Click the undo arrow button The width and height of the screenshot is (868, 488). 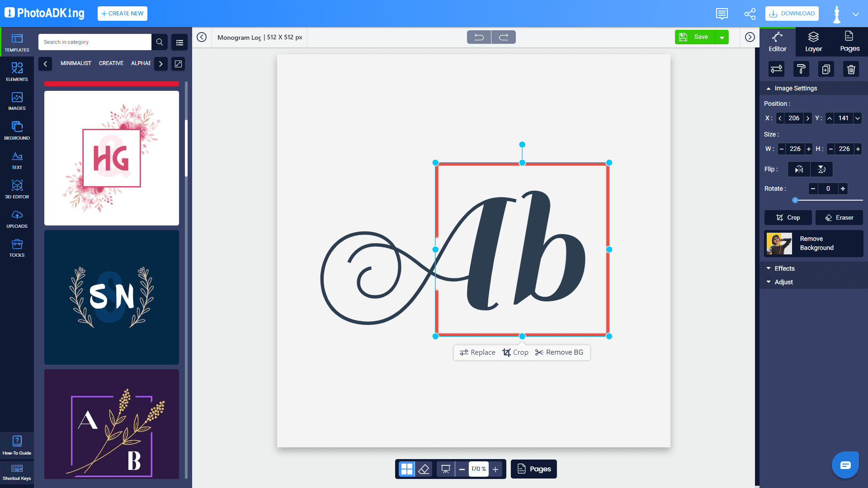[x=479, y=37]
